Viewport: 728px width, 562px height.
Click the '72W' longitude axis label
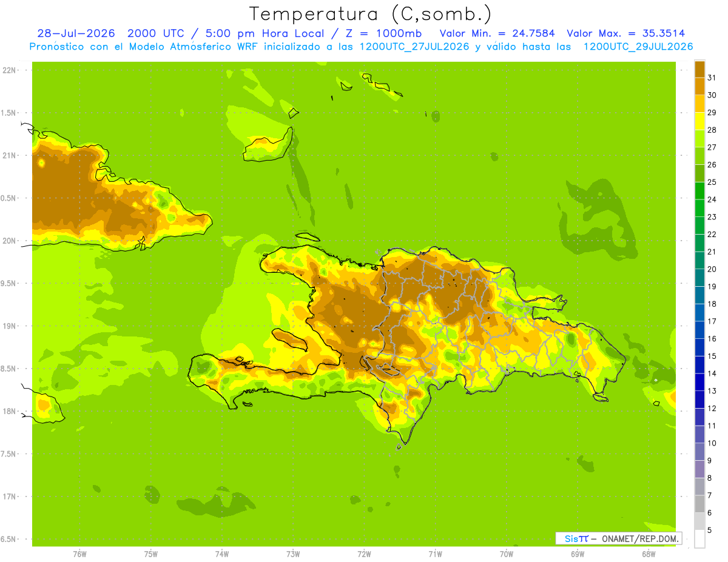point(364,554)
